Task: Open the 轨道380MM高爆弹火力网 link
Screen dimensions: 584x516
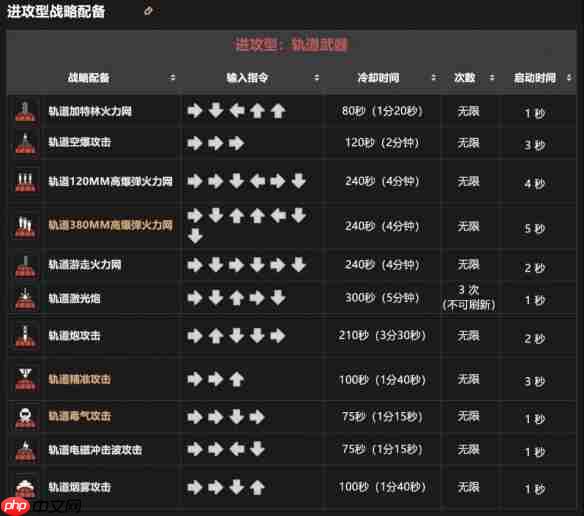Action: pos(111,225)
